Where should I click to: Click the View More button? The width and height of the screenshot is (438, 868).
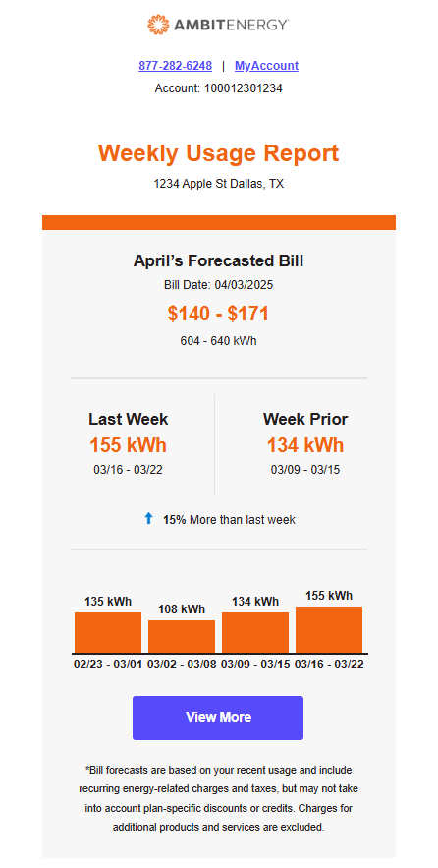[218, 718]
